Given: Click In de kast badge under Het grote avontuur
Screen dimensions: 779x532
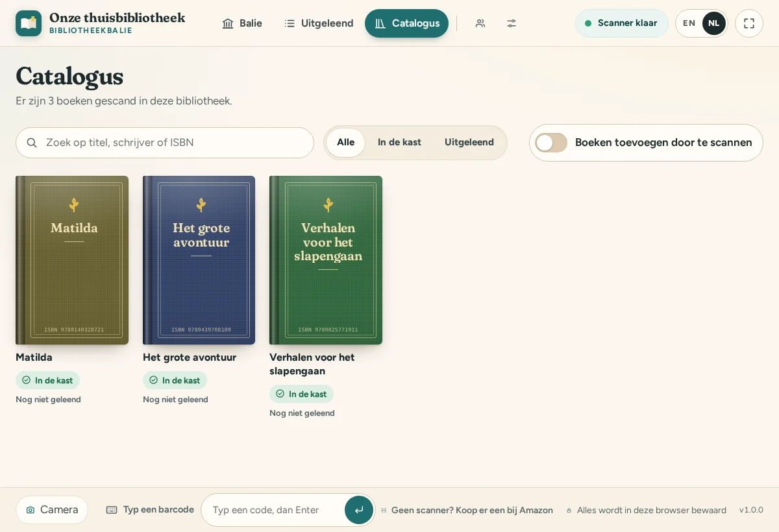Looking at the screenshot, I should [175, 380].
